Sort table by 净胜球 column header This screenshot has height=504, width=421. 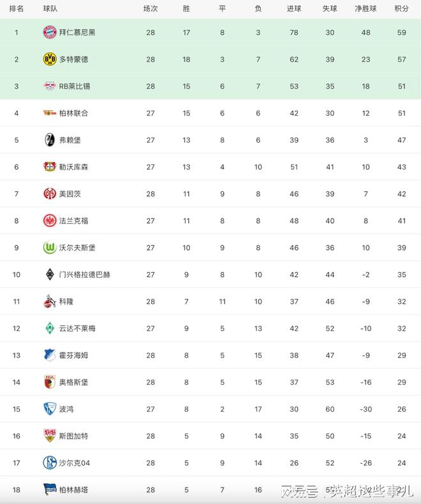[x=366, y=9]
